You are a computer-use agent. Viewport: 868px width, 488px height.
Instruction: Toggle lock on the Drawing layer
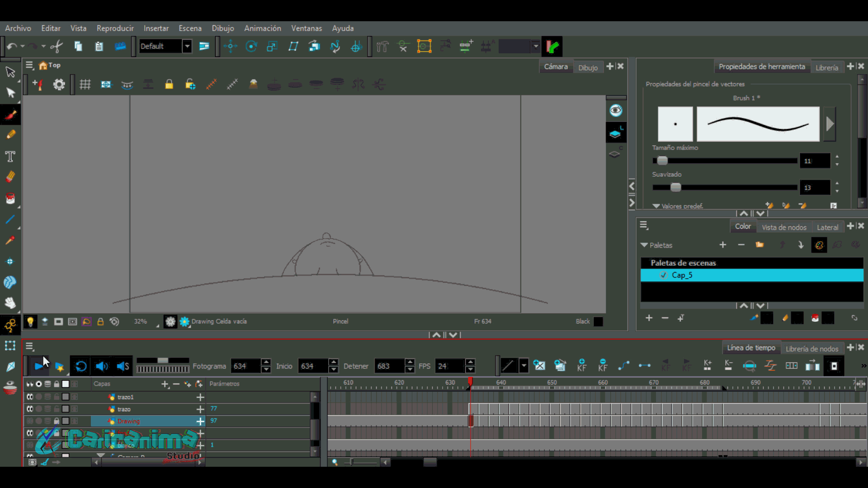click(x=57, y=421)
